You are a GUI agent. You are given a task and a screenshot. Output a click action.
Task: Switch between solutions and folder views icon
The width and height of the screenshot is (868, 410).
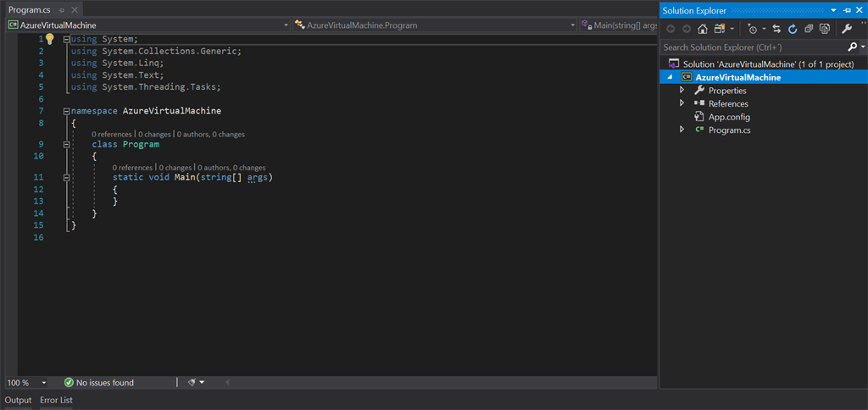click(719, 29)
